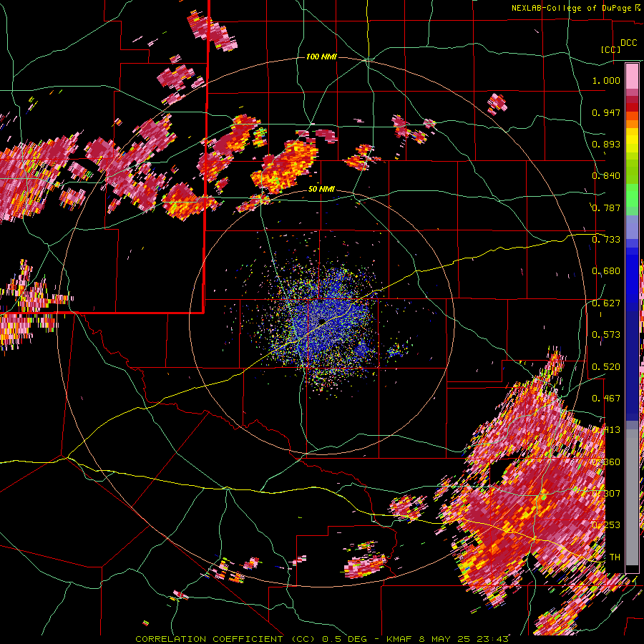
Task: Click the "NEXLAB-College of DuPage" header text
Action: [x=572, y=8]
